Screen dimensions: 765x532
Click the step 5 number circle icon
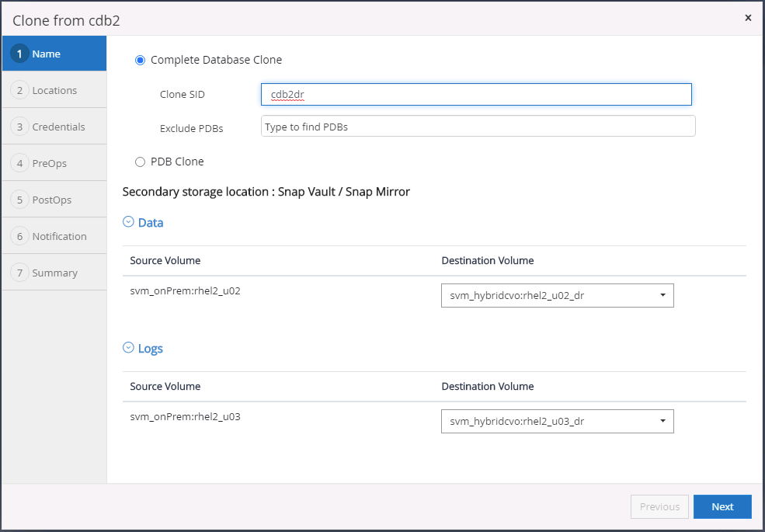point(20,200)
